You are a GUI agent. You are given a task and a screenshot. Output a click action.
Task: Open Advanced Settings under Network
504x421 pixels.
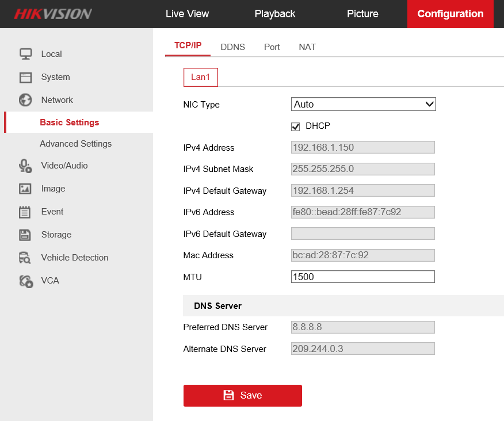(x=75, y=143)
